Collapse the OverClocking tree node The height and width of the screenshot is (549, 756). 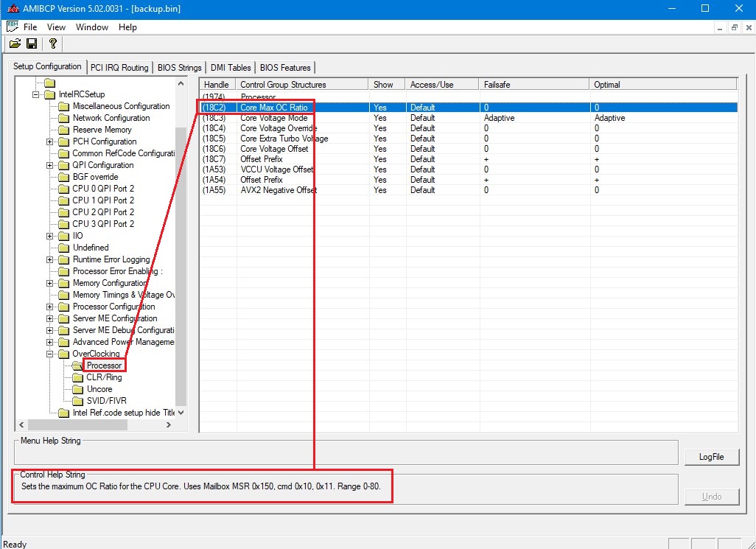pos(49,354)
